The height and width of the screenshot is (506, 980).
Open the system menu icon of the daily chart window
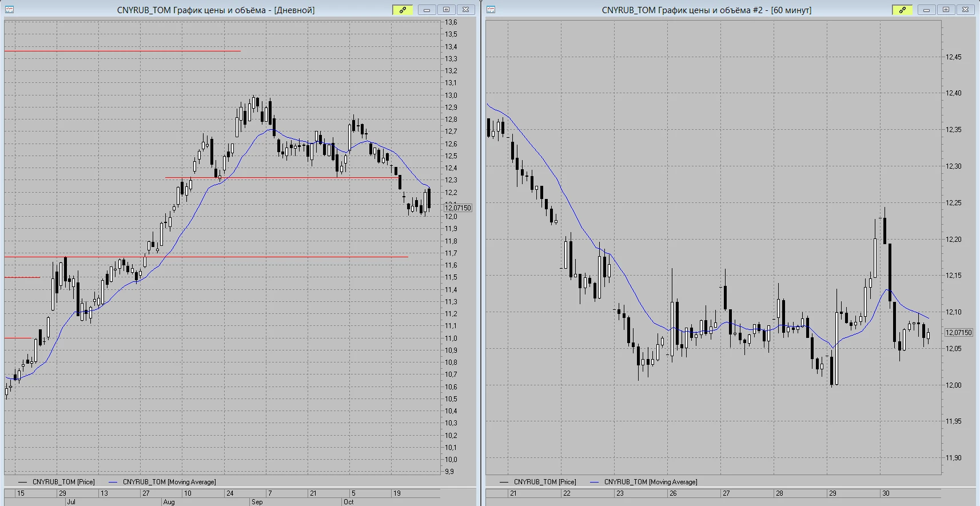coord(9,10)
